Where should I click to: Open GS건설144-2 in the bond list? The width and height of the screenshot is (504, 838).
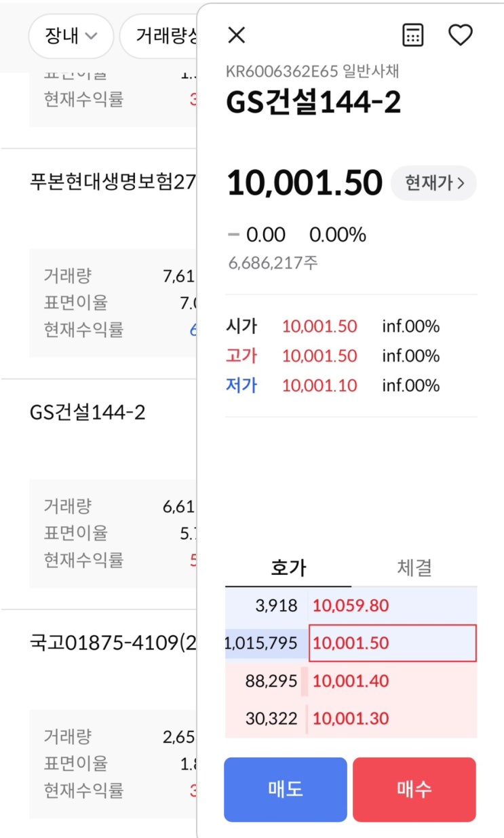click(x=88, y=413)
